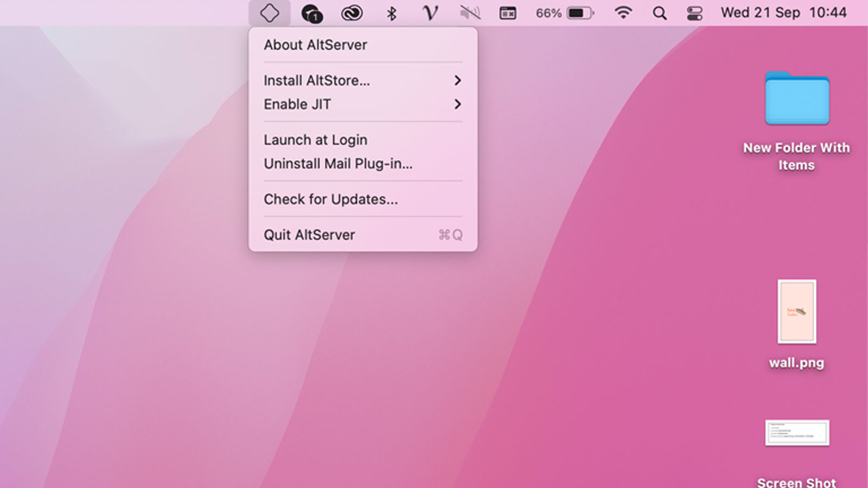Select Check for Updates…

click(x=363, y=200)
